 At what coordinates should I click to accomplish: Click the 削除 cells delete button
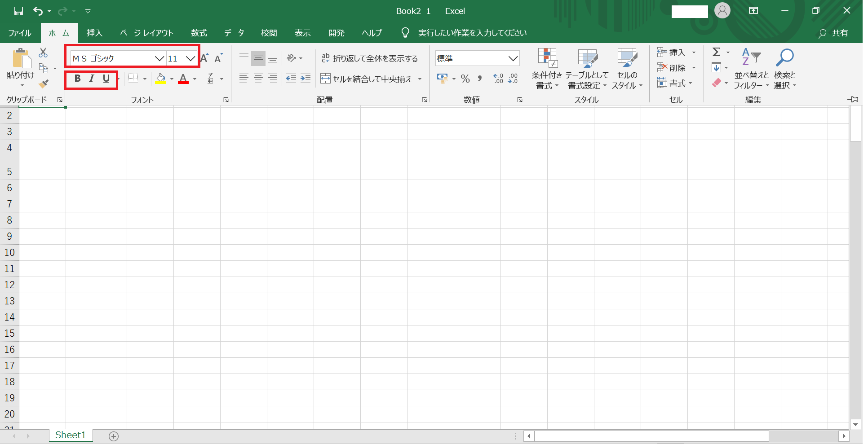pos(671,68)
